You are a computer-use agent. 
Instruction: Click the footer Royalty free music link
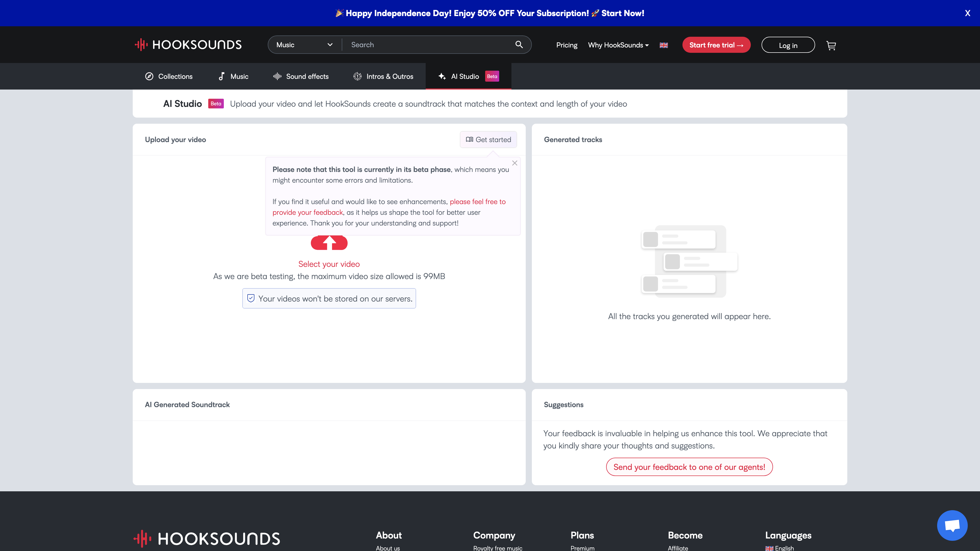point(498,548)
